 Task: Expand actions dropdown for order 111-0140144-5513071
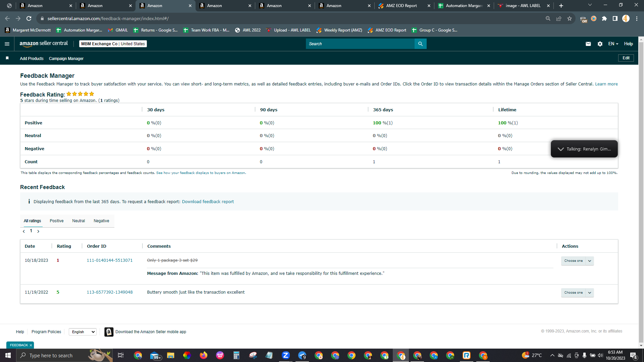590,261
